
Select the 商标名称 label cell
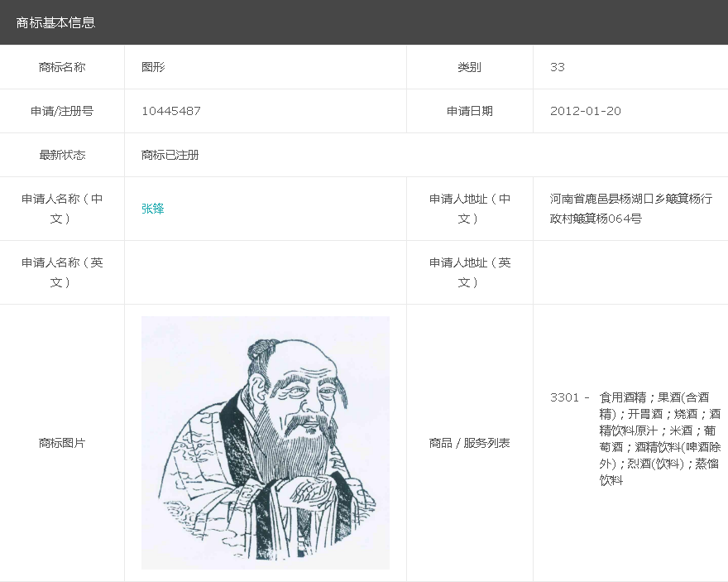tap(62, 67)
